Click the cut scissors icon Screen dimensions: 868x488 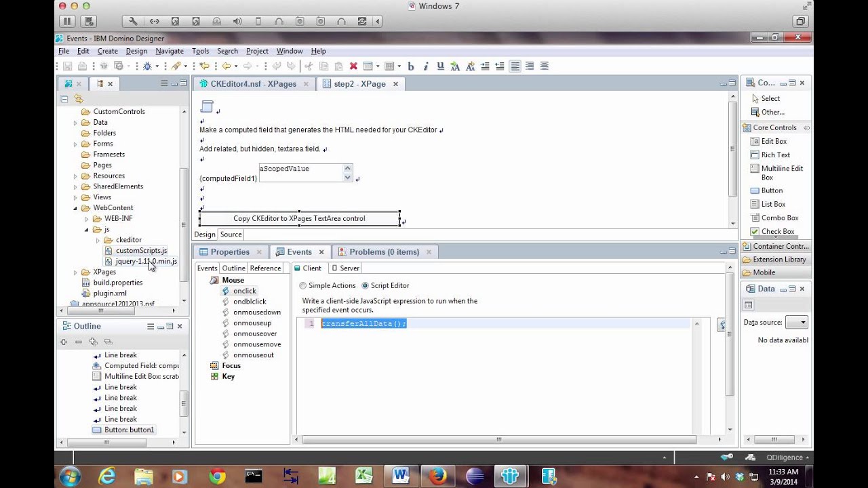pyautogui.click(x=309, y=66)
